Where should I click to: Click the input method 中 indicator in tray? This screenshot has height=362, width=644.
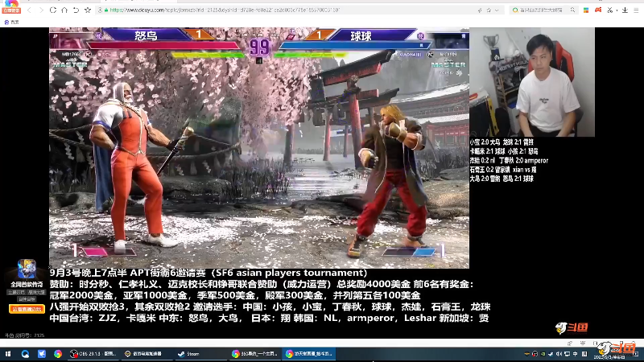(575, 354)
